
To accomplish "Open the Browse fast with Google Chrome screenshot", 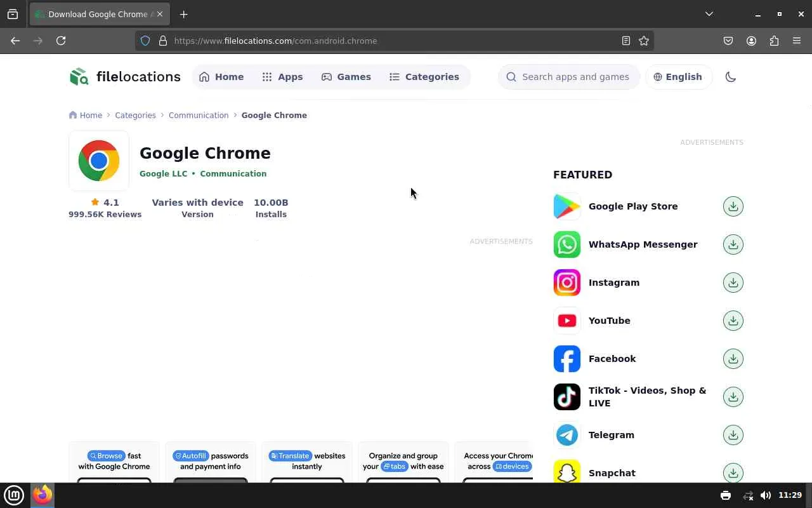I will click(x=114, y=462).
